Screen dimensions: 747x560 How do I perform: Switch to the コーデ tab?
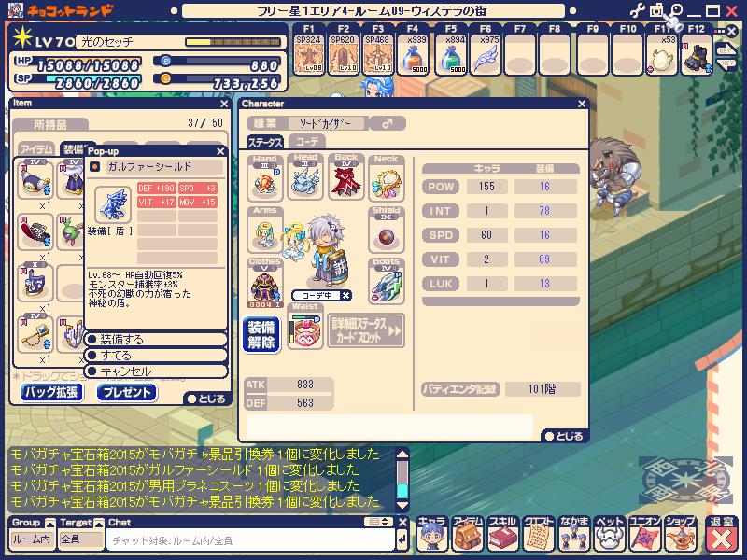307,142
